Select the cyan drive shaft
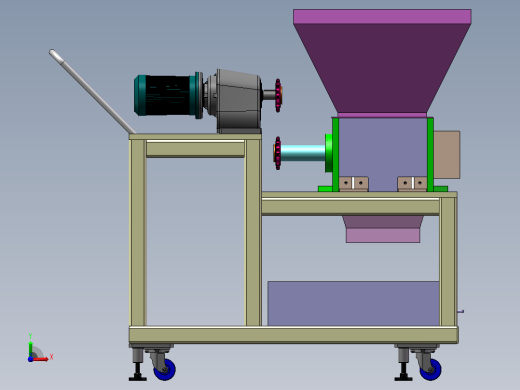 coord(303,153)
